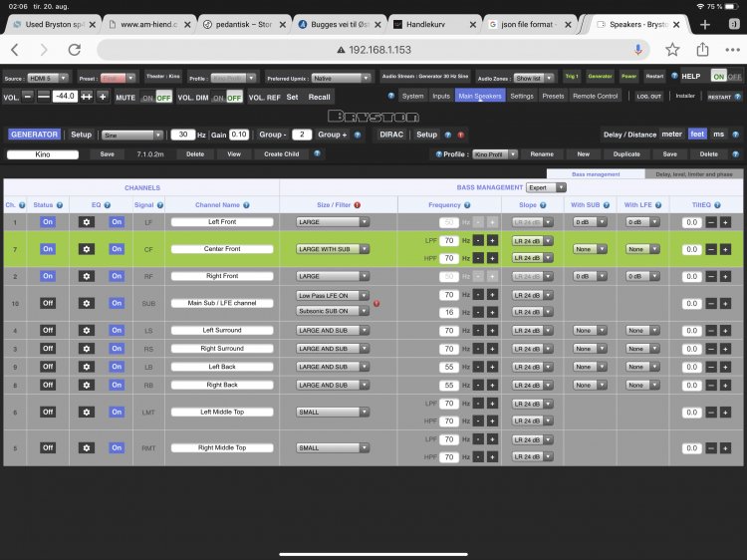The image size is (747, 560).
Task: Open the Inputs tab
Action: (x=441, y=96)
